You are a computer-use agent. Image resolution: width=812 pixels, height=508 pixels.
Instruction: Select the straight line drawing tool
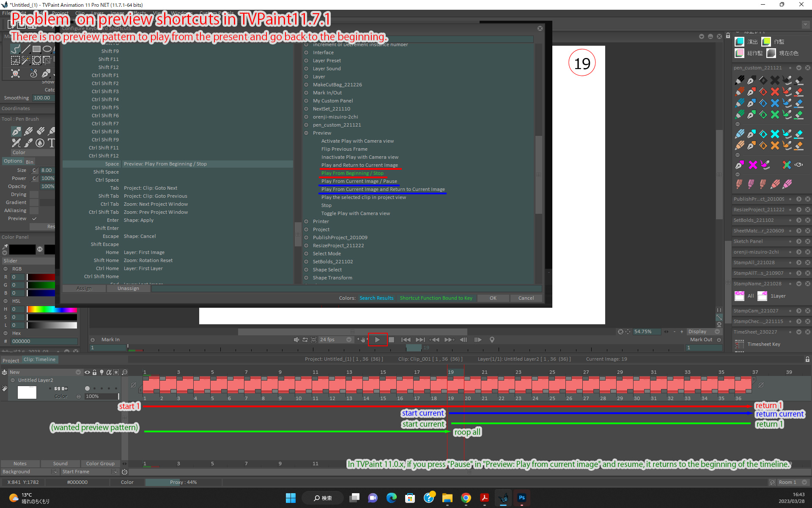[x=26, y=49]
